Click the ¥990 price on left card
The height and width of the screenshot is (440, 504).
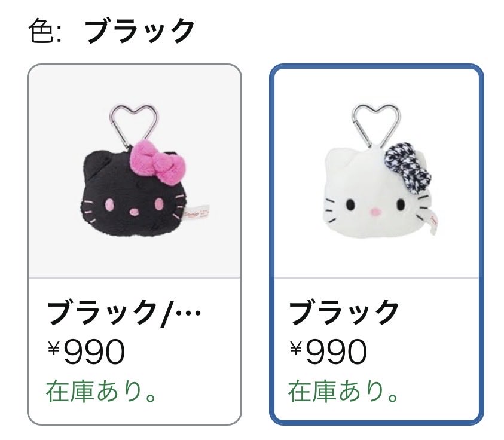(x=86, y=352)
